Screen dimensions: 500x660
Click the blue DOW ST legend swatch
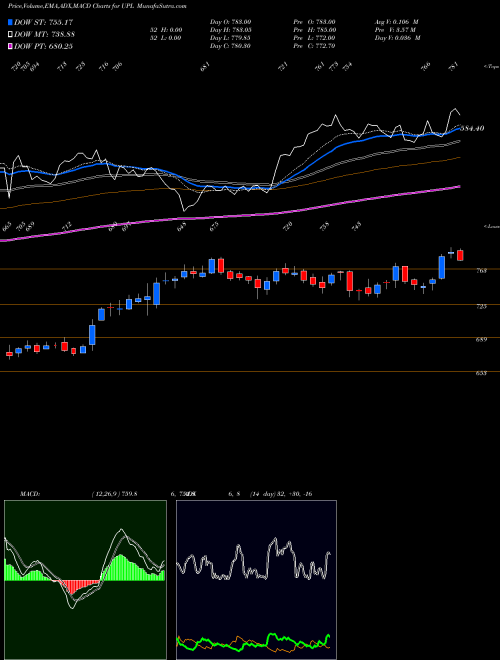pyautogui.click(x=11, y=22)
